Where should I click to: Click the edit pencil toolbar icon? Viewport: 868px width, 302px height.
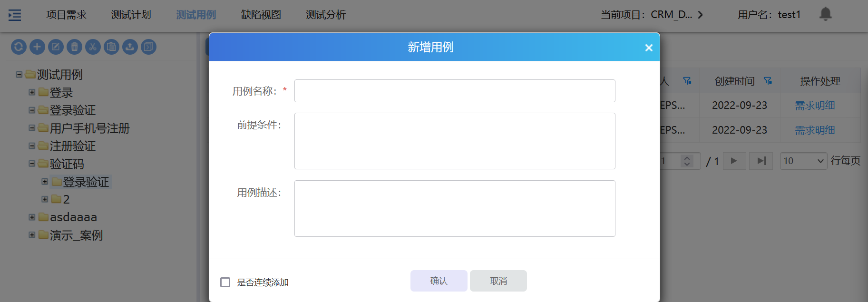[56, 47]
